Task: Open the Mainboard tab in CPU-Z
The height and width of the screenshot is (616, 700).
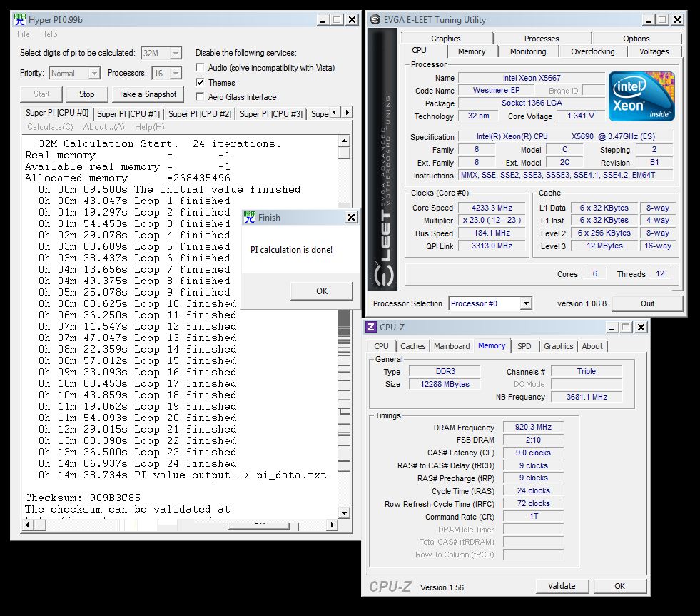Action: [452, 346]
